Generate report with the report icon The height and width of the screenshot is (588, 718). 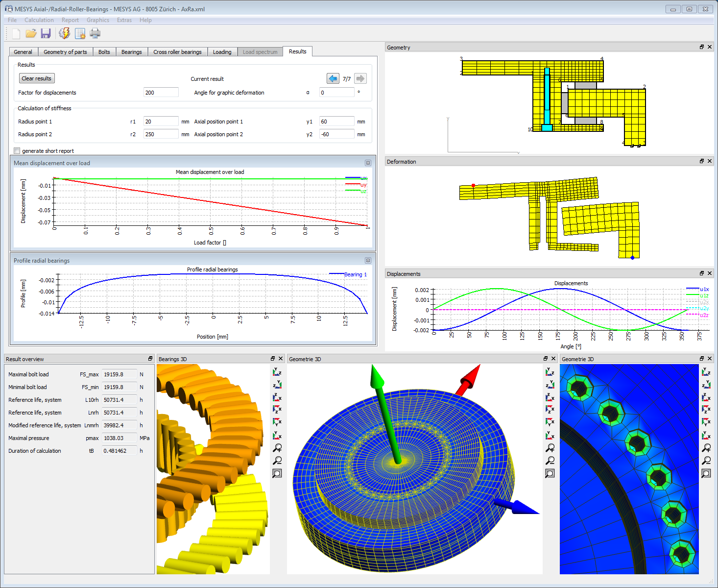point(80,33)
